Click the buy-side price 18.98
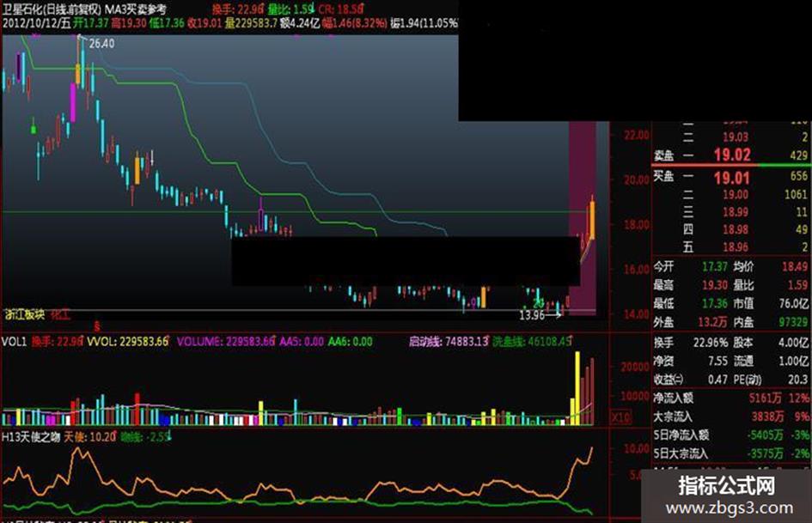The image size is (812, 523). pyautogui.click(x=736, y=229)
